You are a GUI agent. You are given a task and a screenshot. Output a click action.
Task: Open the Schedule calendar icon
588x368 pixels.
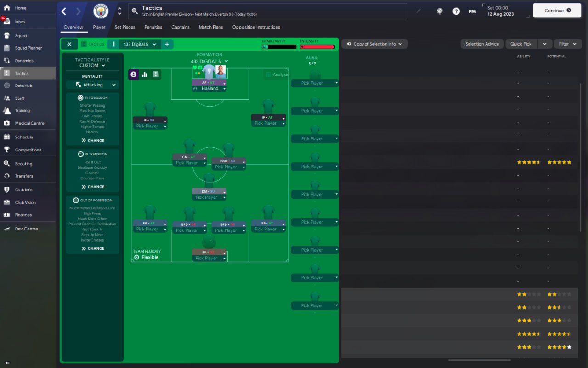pyautogui.click(x=7, y=137)
